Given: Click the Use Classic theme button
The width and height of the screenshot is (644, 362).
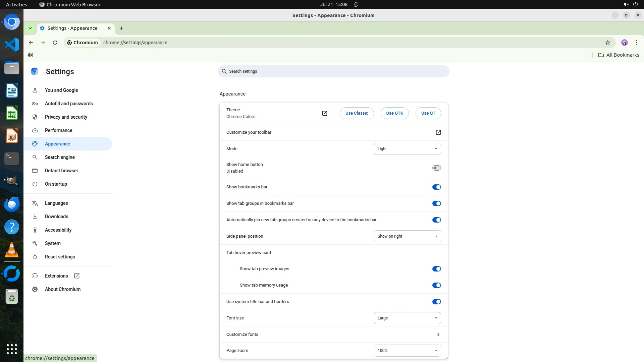Looking at the screenshot, I should [x=357, y=113].
